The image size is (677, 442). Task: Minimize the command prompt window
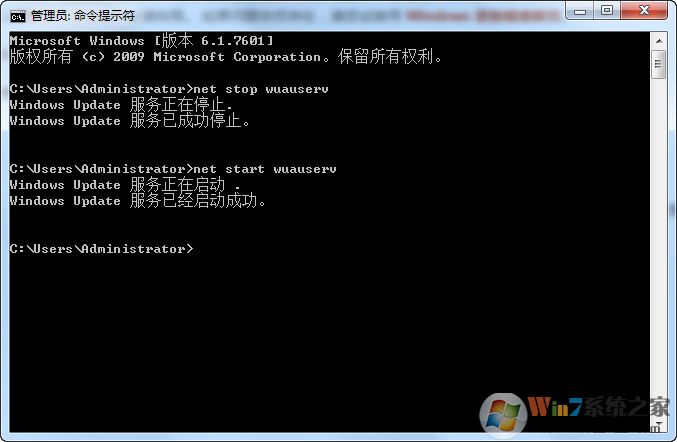(579, 10)
